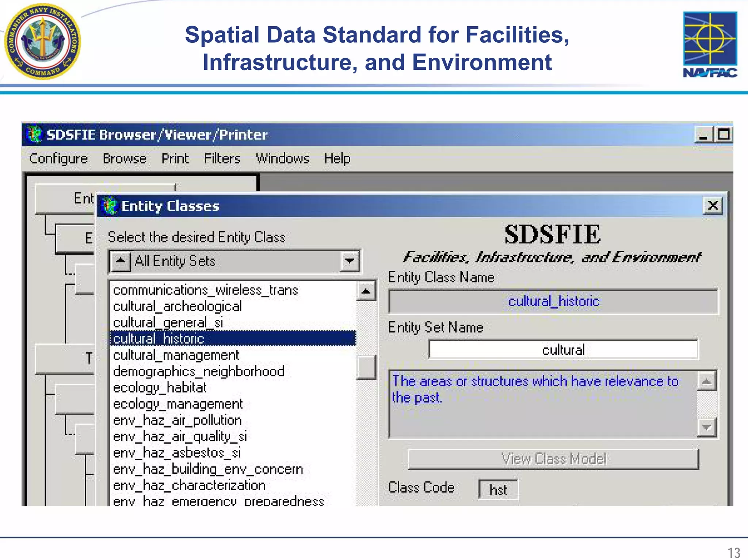Select cultural_archeological entity class
This screenshot has height=560, width=748.
tap(233, 306)
